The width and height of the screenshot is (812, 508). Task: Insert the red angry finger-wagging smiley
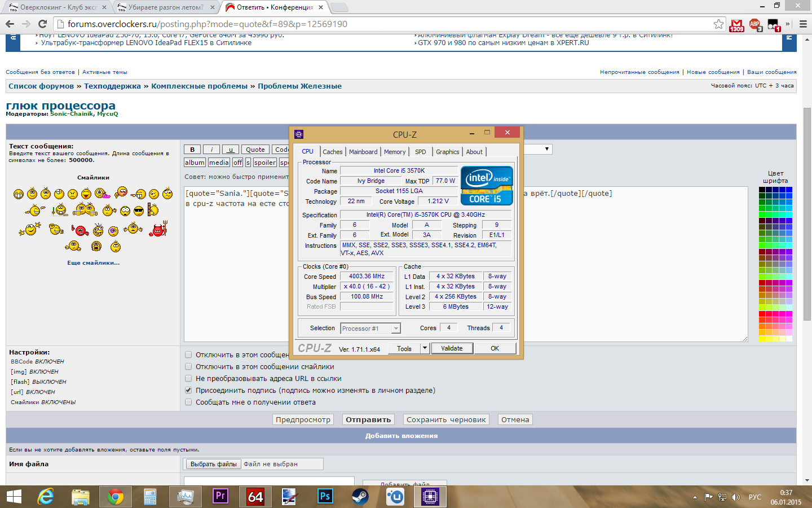point(80,230)
